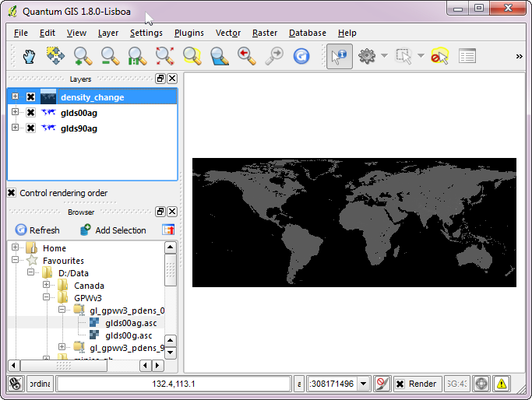The height and width of the screenshot is (400, 532).
Task: Select the Pan Map hand tool
Action: tap(29, 56)
